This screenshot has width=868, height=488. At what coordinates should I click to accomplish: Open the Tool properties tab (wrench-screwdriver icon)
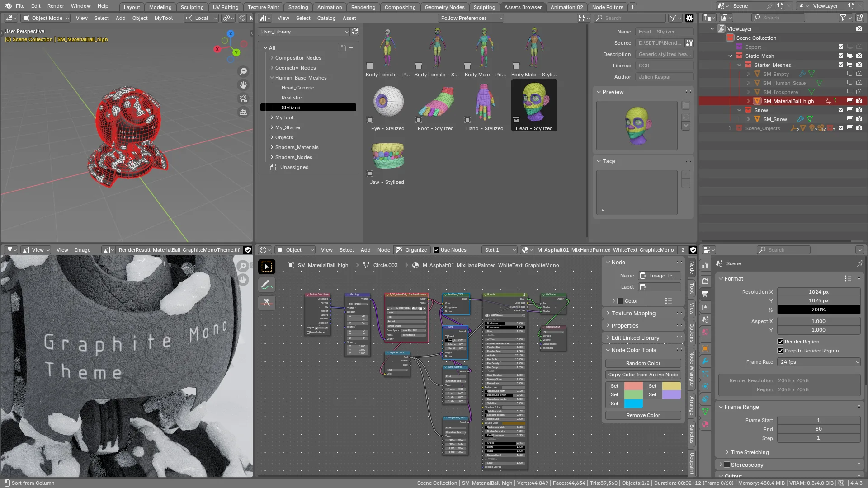pyautogui.click(x=705, y=266)
